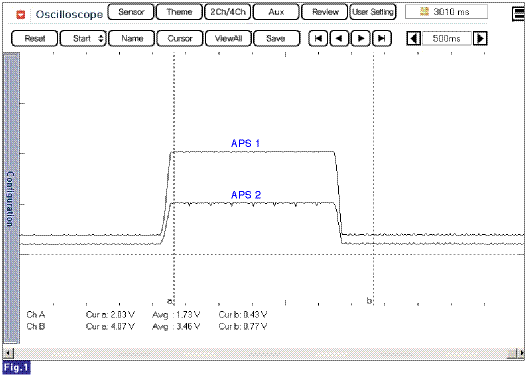Step forward with the right arrow icon

(361, 38)
